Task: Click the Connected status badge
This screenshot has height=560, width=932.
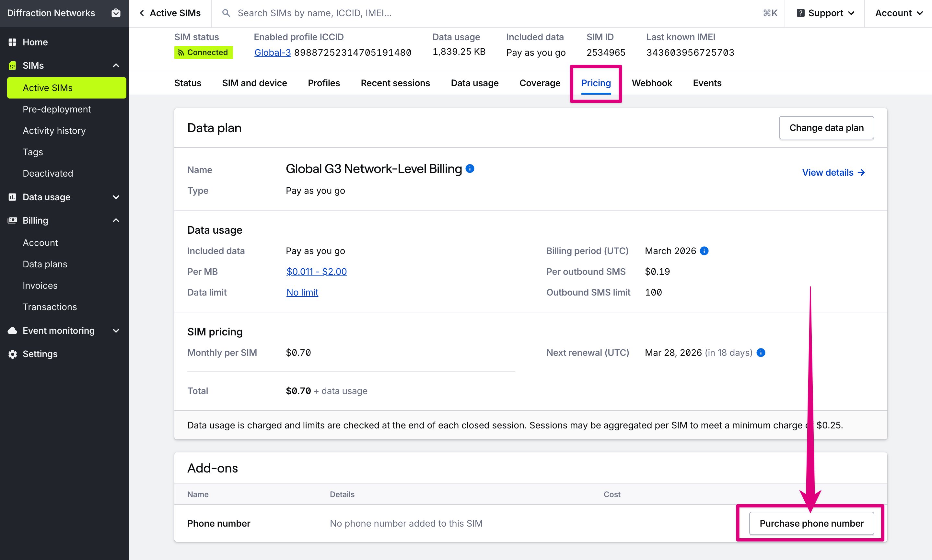Action: point(204,52)
